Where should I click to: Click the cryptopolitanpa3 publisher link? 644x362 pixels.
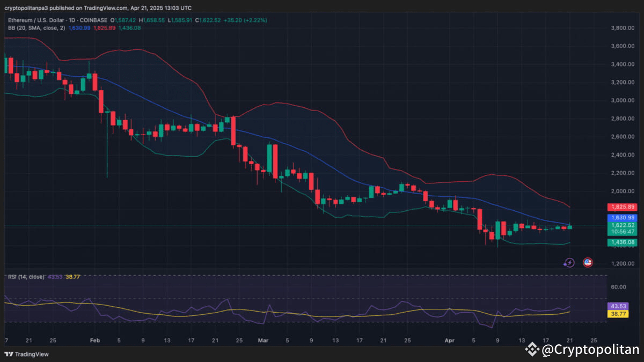point(27,8)
